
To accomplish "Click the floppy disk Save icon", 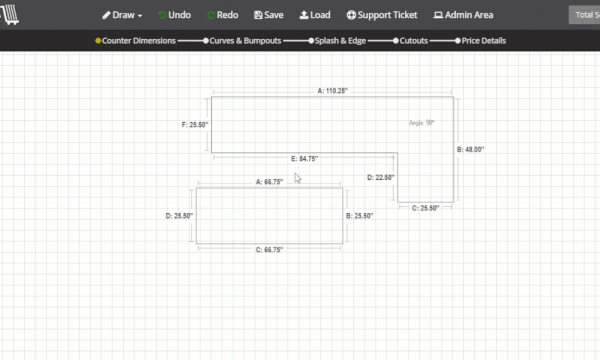I will click(x=258, y=15).
